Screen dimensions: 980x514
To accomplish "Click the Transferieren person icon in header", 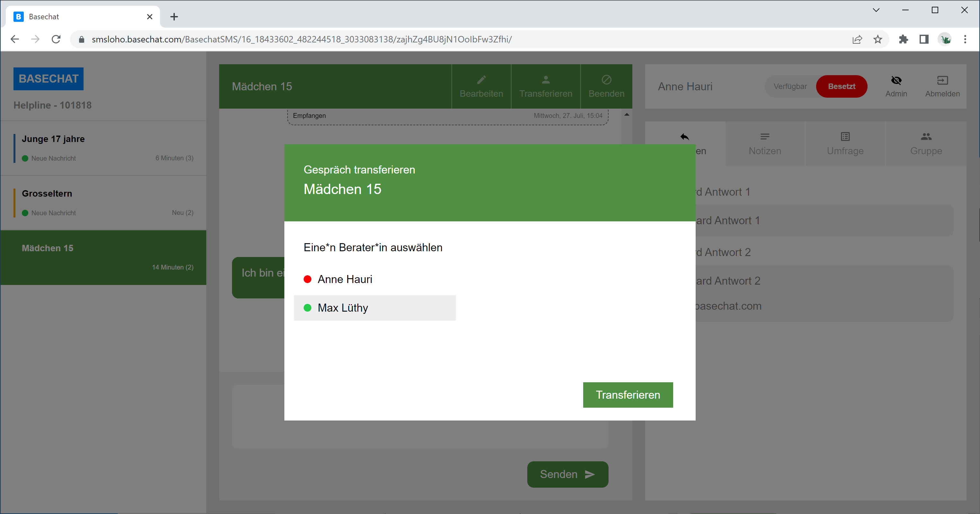I will click(x=546, y=80).
